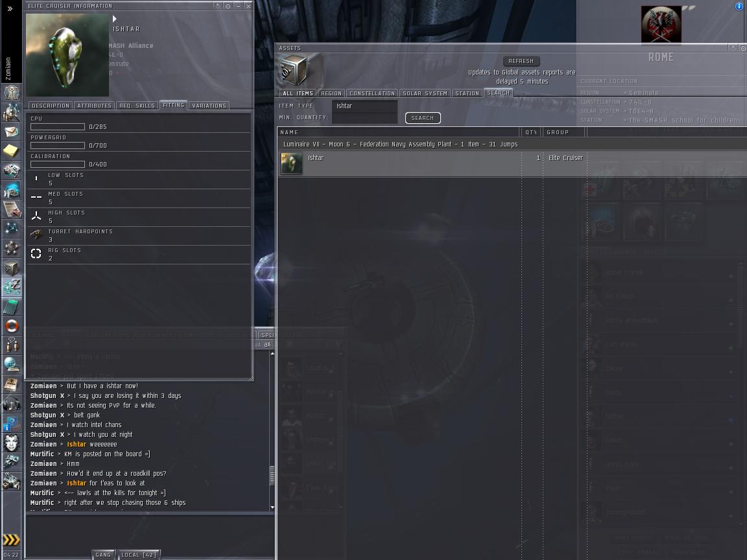Click the face portrait sidebar icon
The image size is (747, 560).
12,443
